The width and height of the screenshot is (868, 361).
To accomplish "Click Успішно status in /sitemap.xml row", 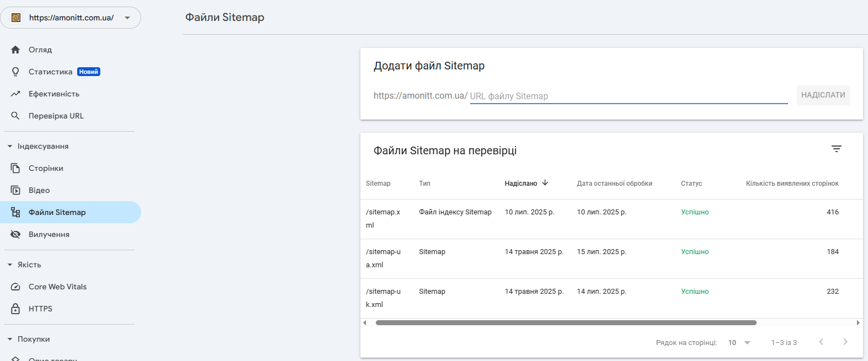I will coord(695,212).
